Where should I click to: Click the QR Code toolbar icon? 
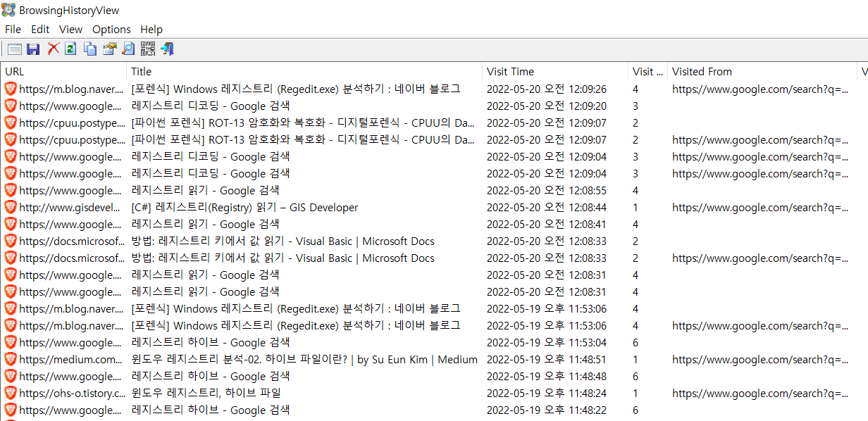pyautogui.click(x=147, y=49)
